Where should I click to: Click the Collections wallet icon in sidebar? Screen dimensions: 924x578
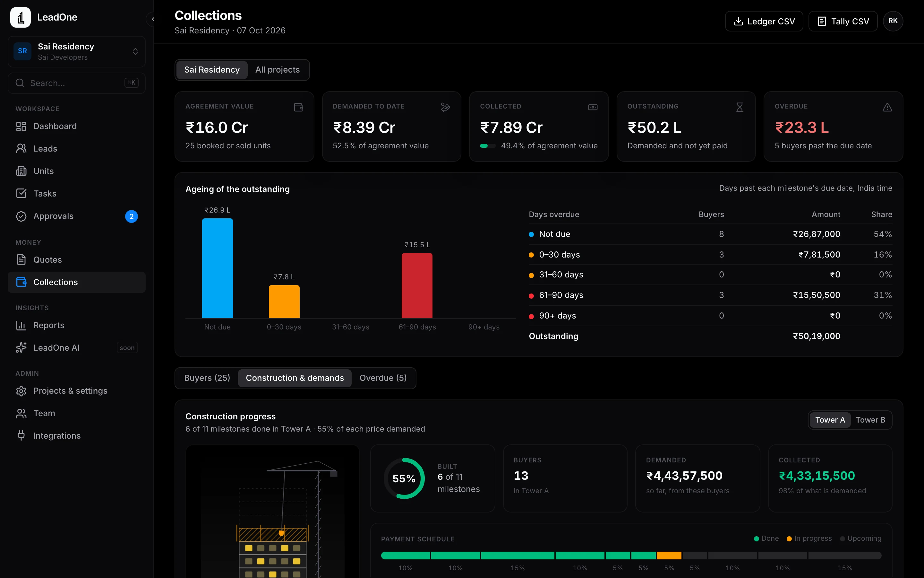pyautogui.click(x=21, y=282)
